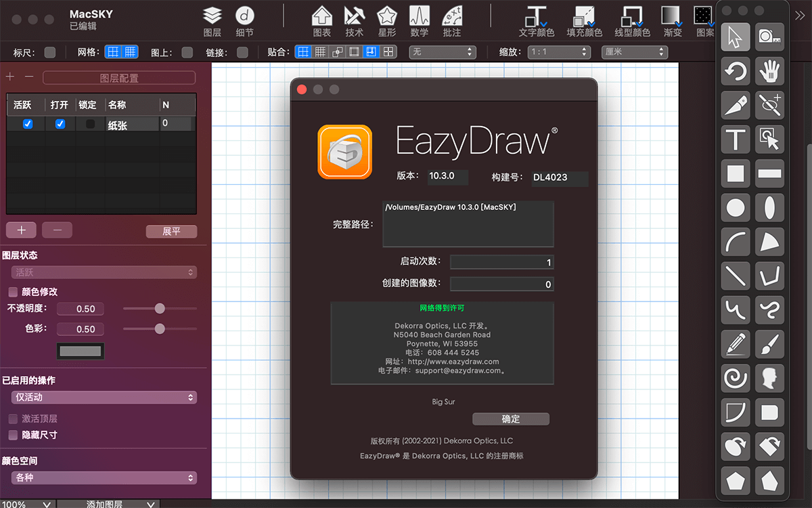Open the 缩放 1:1 scale dropdown
The width and height of the screenshot is (812, 508).
click(560, 52)
